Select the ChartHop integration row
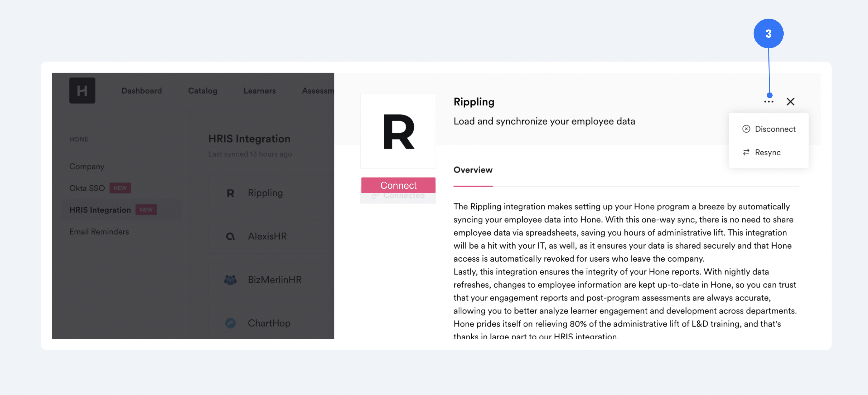868x395 pixels. tap(271, 323)
